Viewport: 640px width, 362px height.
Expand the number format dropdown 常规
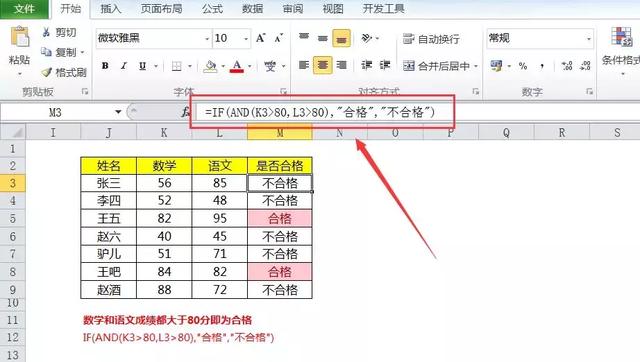point(589,39)
